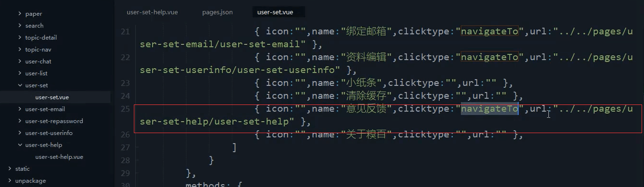Image resolution: width=644 pixels, height=187 pixels.
Task: Click line number 27 in the gutter
Action: (x=125, y=148)
